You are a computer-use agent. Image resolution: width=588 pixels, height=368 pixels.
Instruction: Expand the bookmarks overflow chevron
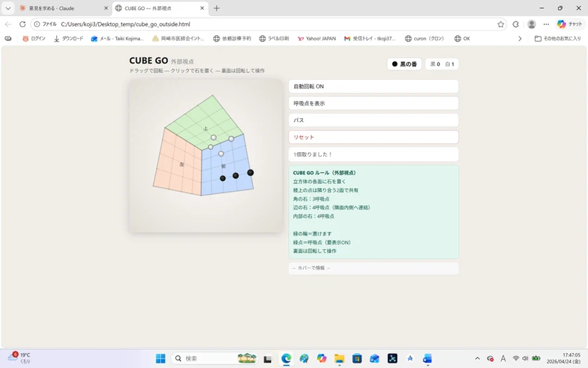[520, 39]
